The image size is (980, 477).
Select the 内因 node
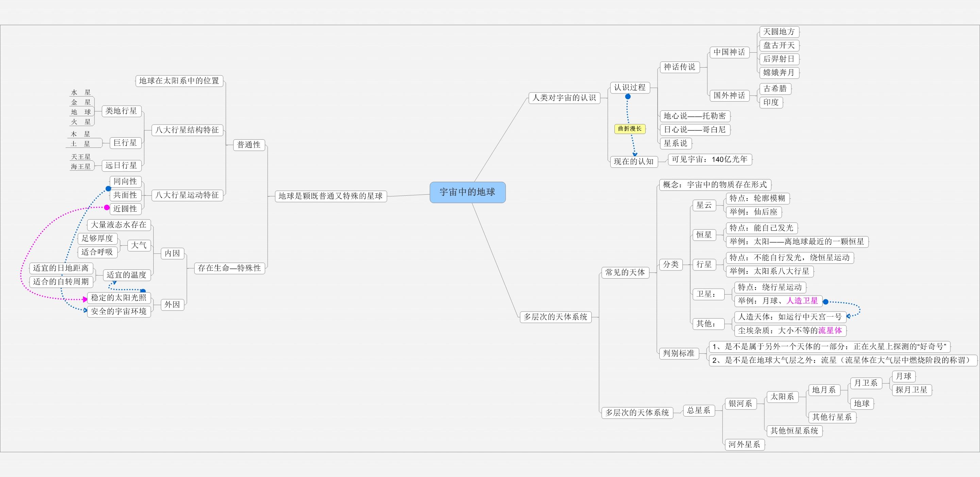[172, 253]
